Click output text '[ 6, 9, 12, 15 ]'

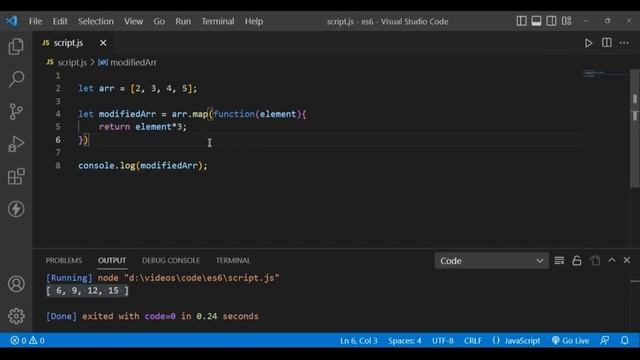coord(87,291)
